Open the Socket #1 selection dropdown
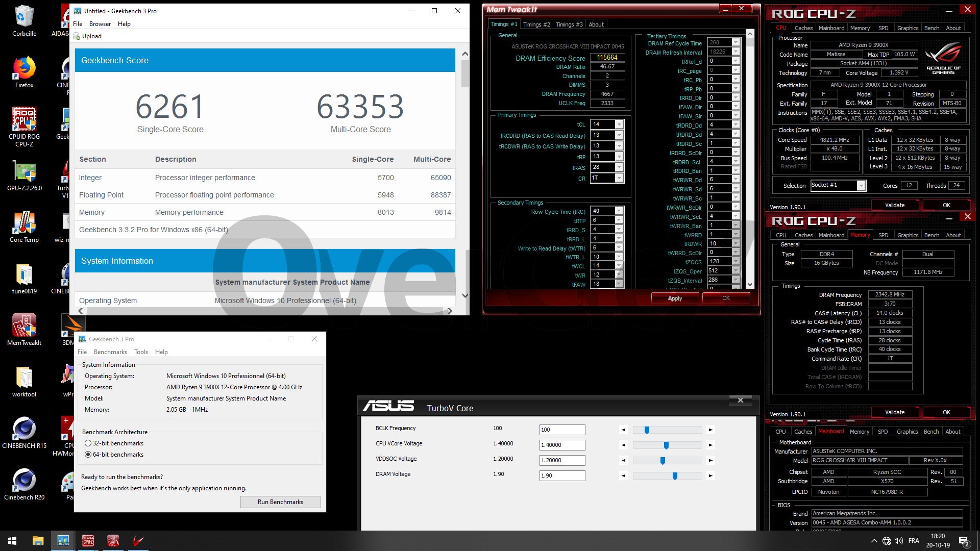This screenshot has height=551, width=980. click(x=861, y=186)
